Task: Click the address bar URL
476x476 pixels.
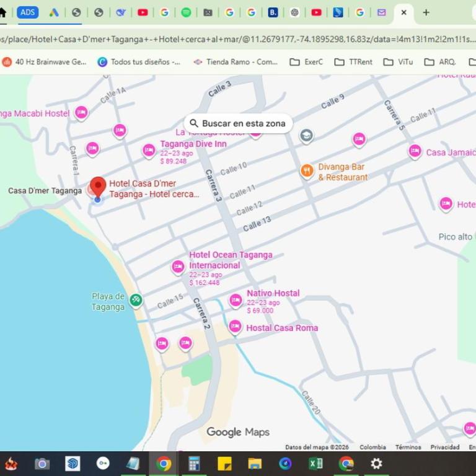Action: pos(238,39)
